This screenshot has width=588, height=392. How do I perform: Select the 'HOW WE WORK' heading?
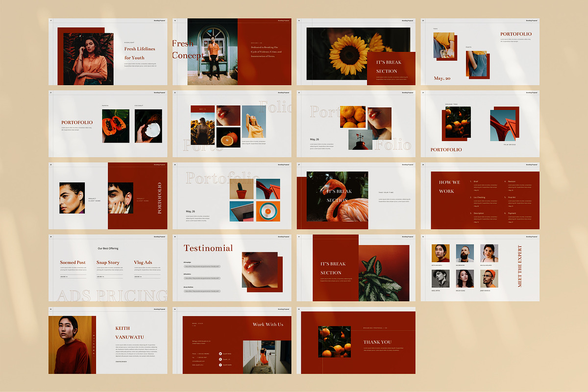click(449, 187)
